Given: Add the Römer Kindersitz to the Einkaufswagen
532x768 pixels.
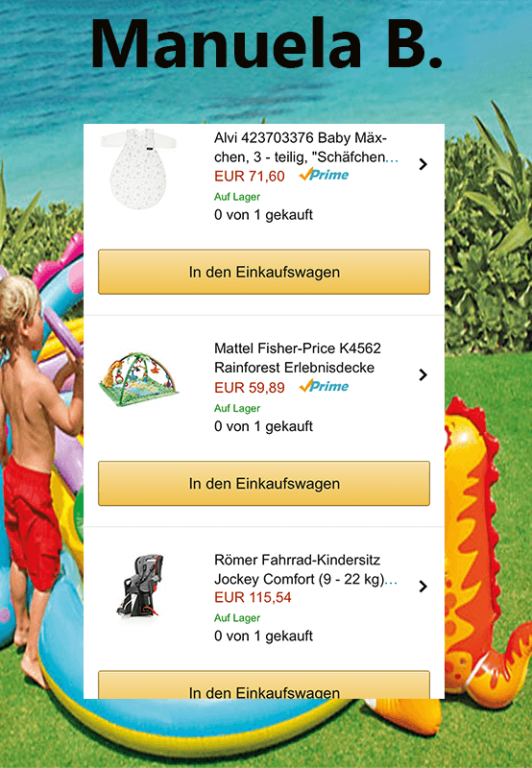Looking at the screenshot, I should (x=264, y=684).
